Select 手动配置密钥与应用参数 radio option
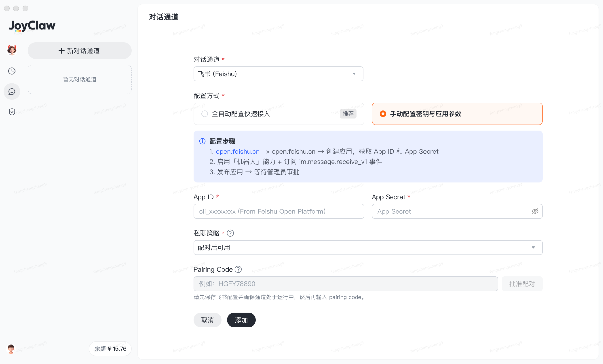Screen dimensions: 603x364 point(457,114)
